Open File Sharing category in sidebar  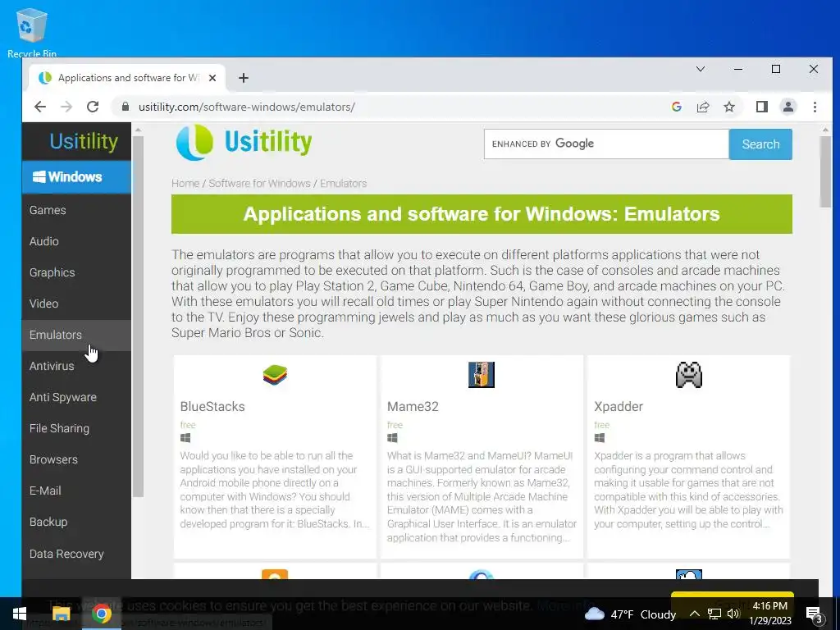click(x=76, y=428)
